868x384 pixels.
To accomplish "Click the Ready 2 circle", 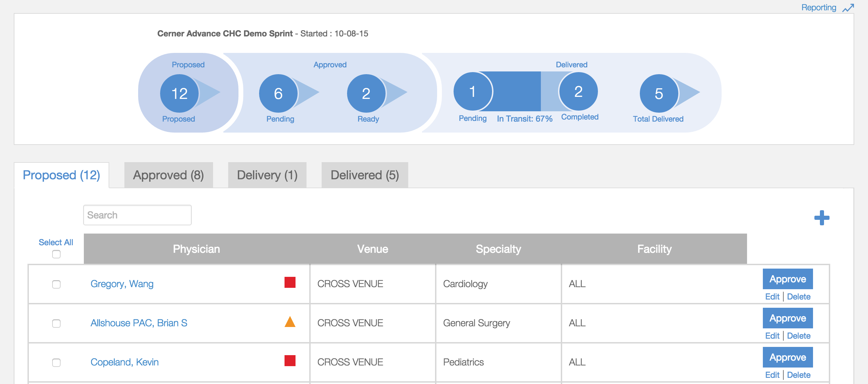I will (366, 93).
